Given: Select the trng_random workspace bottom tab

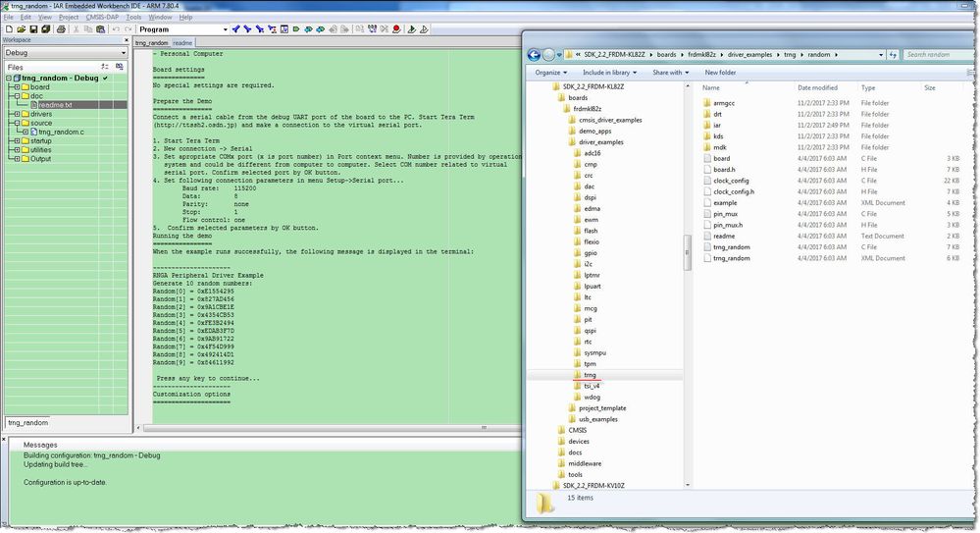Looking at the screenshot, I should [x=28, y=423].
